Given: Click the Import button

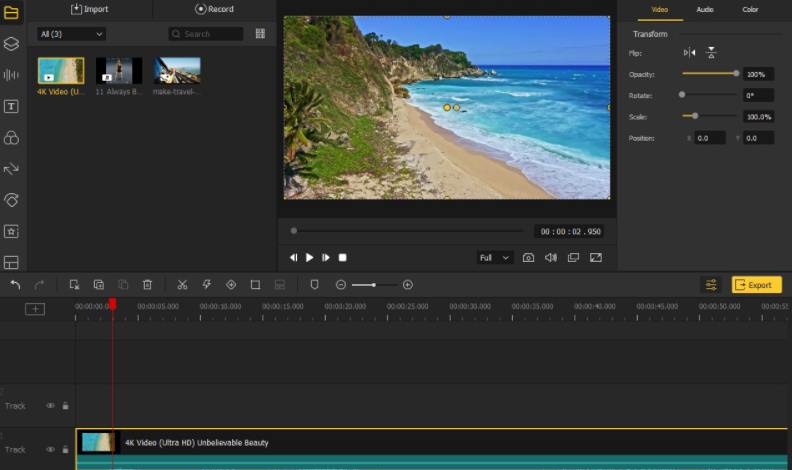Looking at the screenshot, I should pos(90,9).
